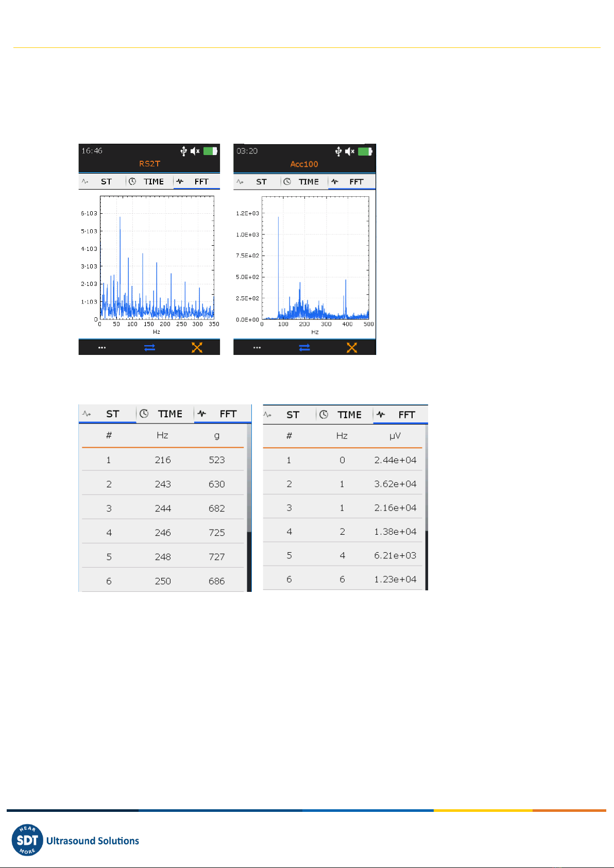614x868 pixels.
Task: Click the clock icon above the g table
Action: click(x=144, y=414)
